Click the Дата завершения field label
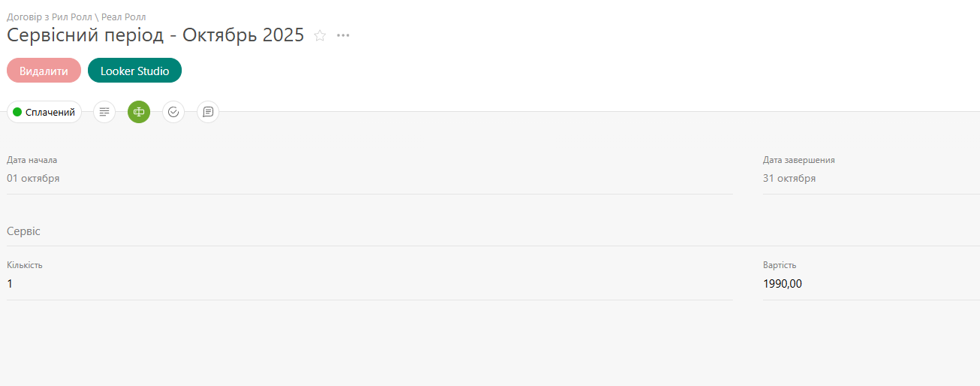Image resolution: width=980 pixels, height=386 pixels. point(799,160)
